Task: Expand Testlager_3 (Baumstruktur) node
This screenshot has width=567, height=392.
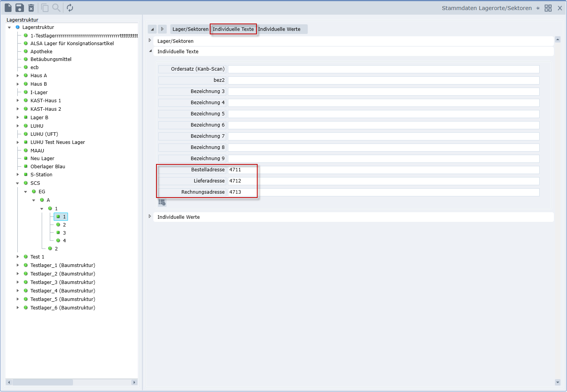Action: point(18,282)
